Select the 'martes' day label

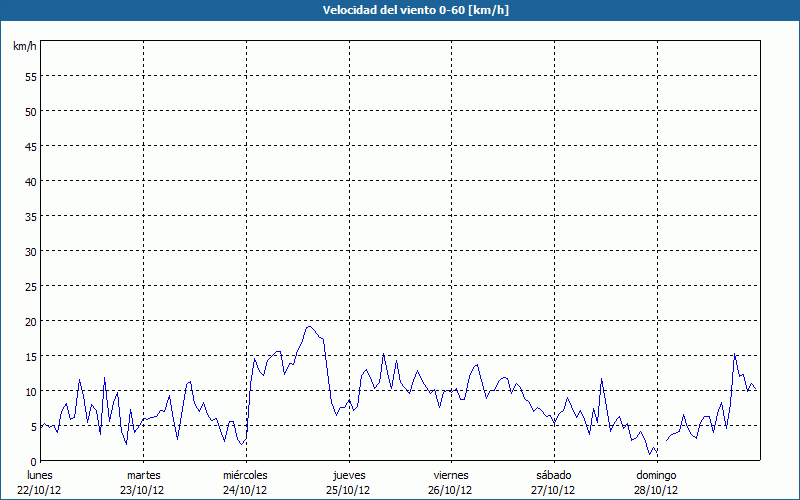[x=143, y=475]
